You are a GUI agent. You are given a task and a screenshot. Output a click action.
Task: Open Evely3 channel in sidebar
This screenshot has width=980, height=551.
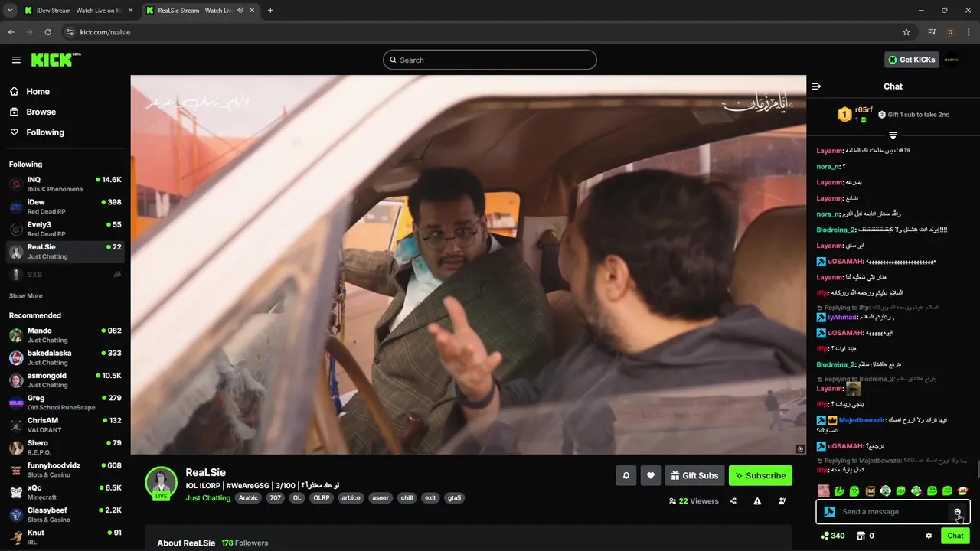coord(65,229)
